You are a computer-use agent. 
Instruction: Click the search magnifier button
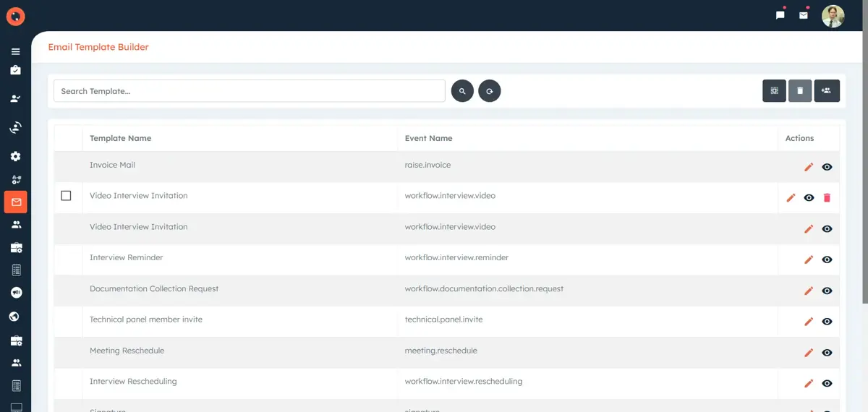pyautogui.click(x=462, y=91)
